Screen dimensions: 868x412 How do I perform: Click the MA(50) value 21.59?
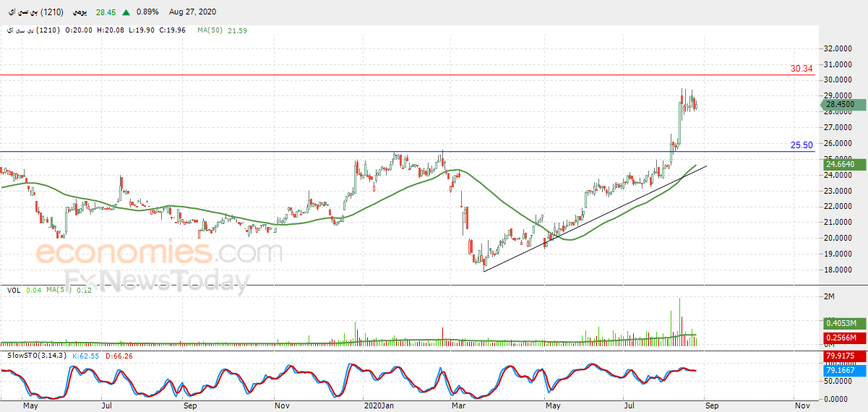238,30
